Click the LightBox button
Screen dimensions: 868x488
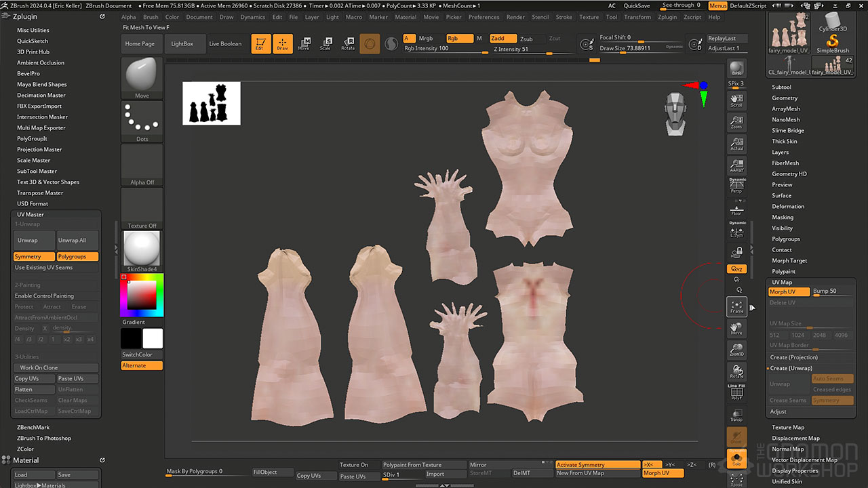coord(182,44)
